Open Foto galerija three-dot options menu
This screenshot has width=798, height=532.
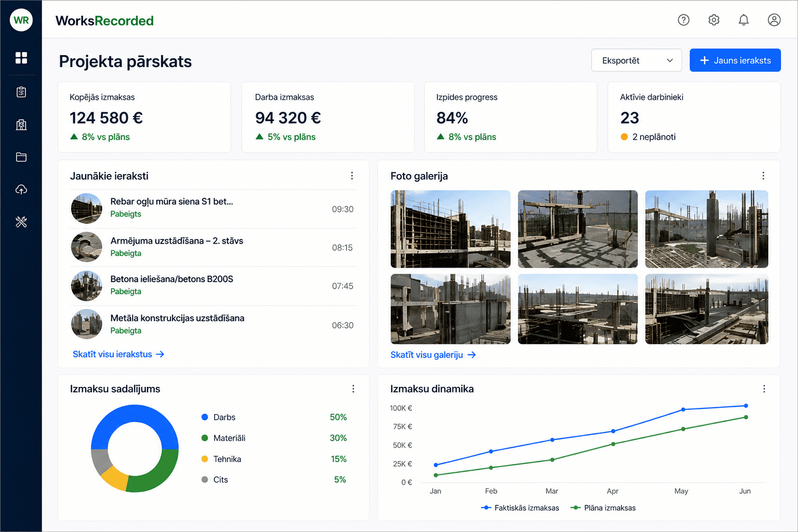763,176
